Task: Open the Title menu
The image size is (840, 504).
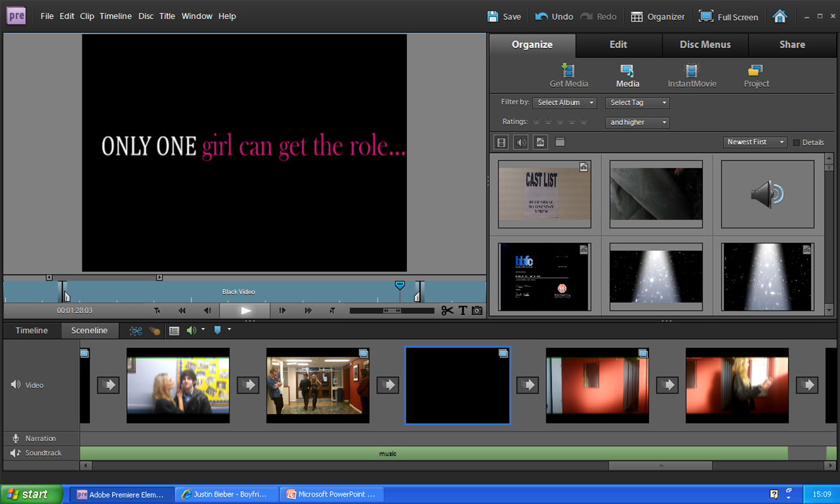Action: (x=167, y=16)
